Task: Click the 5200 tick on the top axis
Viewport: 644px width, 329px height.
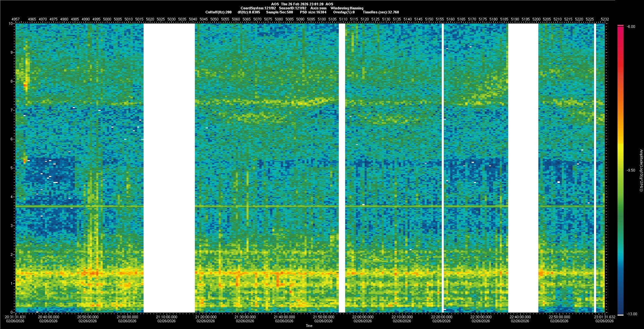Action: click(x=536, y=19)
